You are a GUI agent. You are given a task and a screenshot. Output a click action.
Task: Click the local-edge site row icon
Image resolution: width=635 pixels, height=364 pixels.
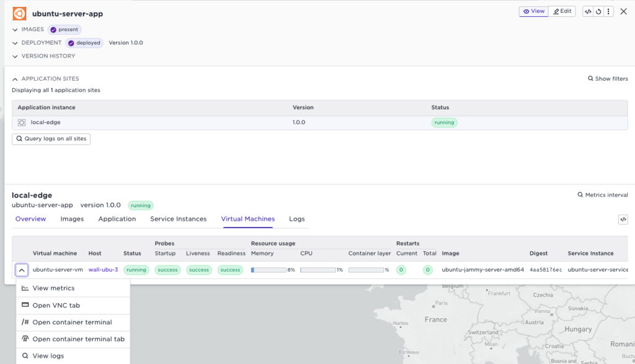click(x=22, y=123)
